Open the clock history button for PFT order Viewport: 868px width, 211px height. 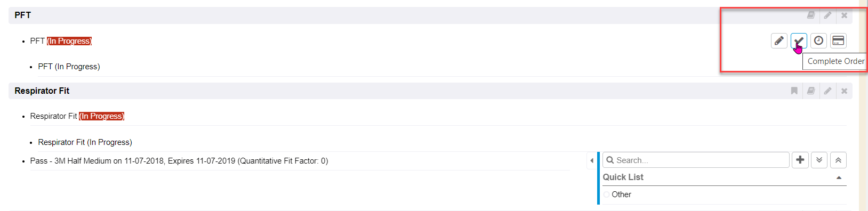[x=818, y=40]
